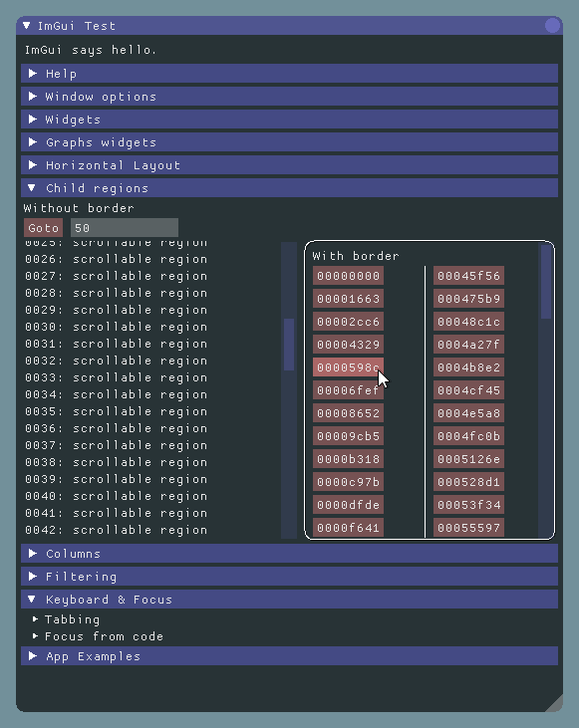Click text '0034: scrollable region'
This screenshot has width=579, height=728.
[116, 394]
